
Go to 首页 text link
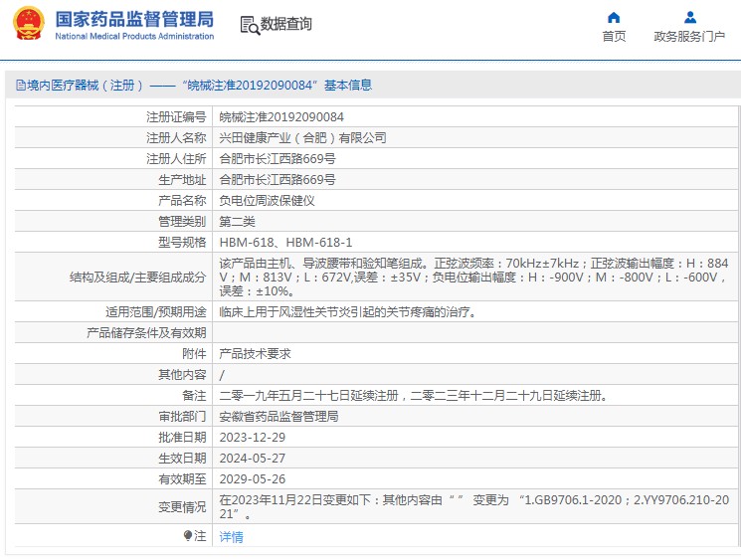pos(614,37)
